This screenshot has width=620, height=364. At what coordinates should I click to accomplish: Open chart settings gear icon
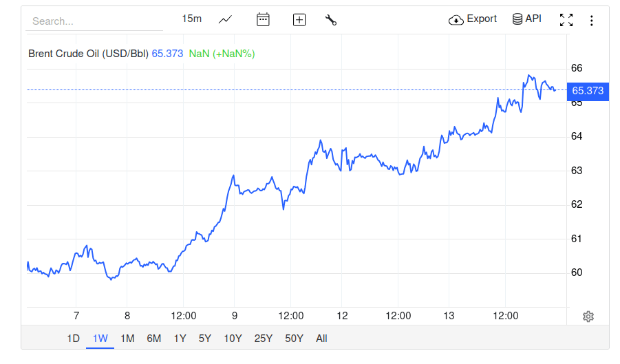588,317
